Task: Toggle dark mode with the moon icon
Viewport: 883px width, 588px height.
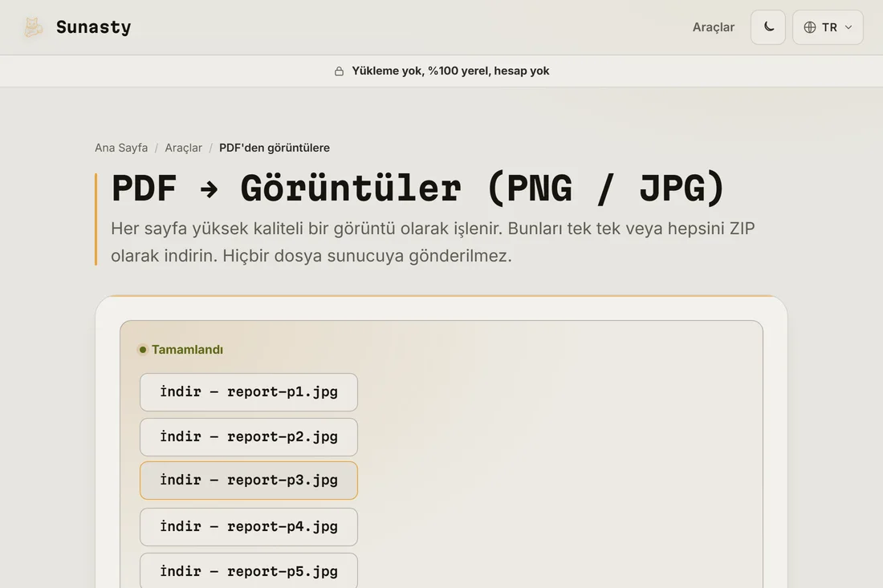Action: pyautogui.click(x=768, y=27)
